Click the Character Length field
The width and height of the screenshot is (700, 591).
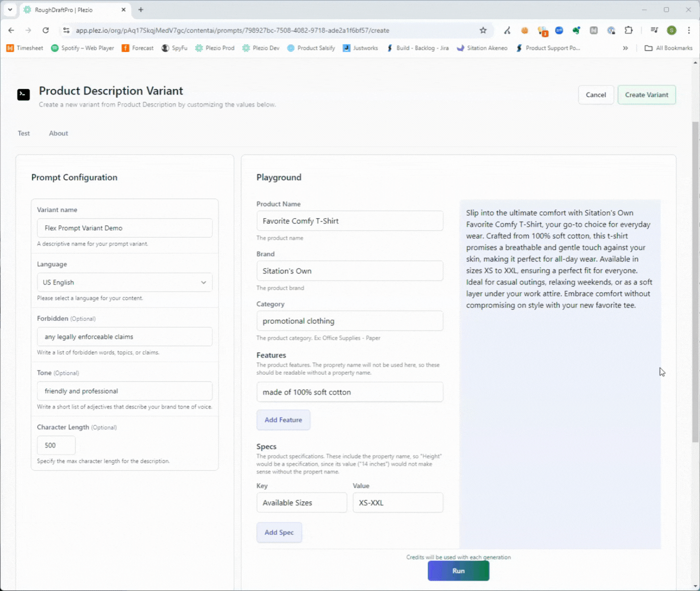56,445
